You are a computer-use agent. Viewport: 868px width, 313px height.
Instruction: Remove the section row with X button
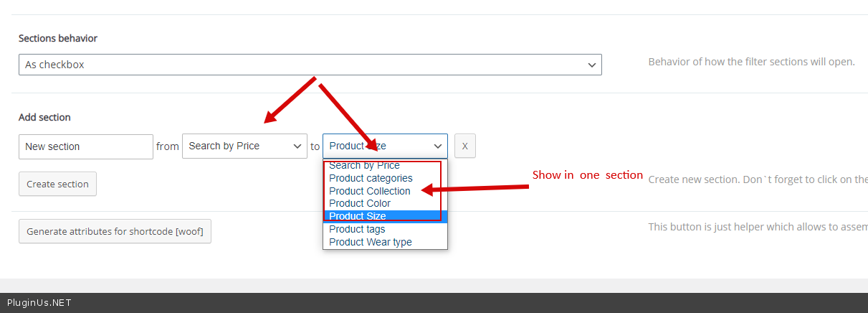[x=464, y=146]
